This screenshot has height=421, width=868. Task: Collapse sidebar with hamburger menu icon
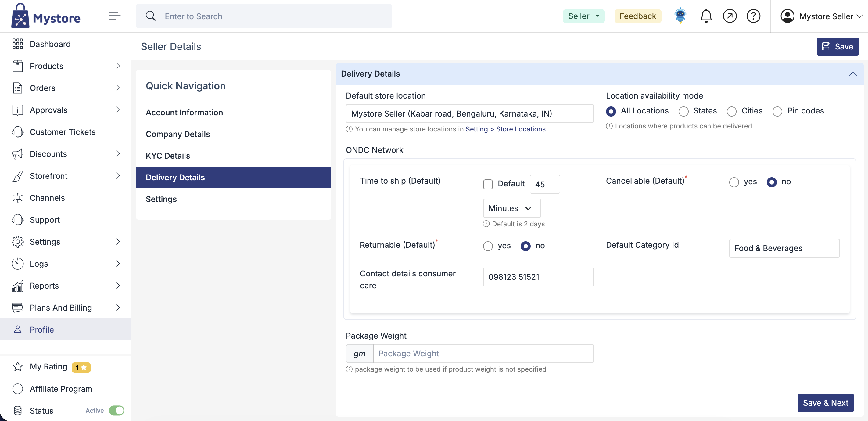point(114,16)
